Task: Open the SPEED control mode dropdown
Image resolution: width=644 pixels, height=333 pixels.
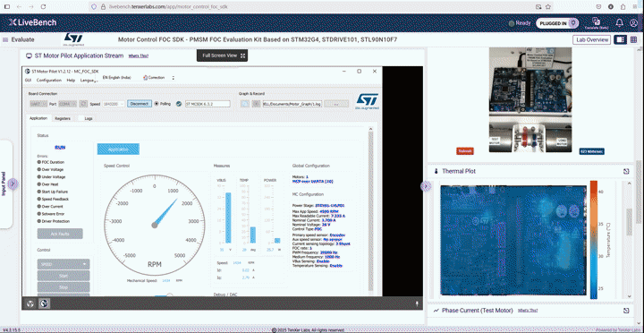Action: click(64, 264)
